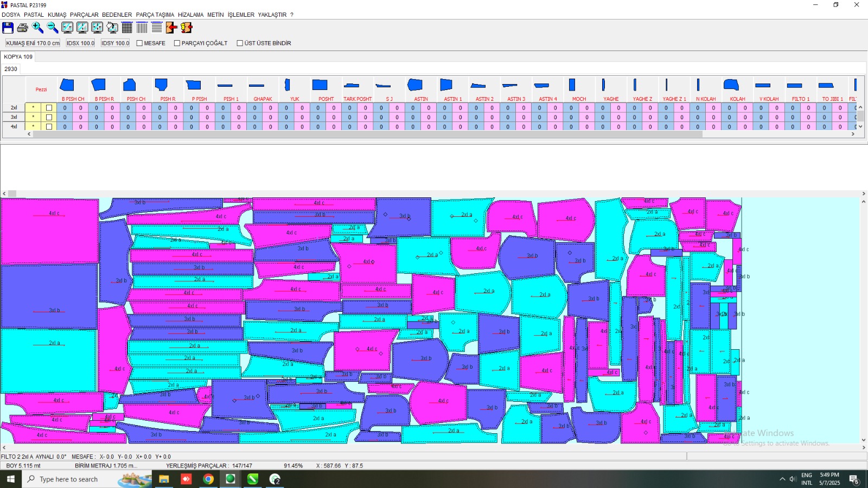Select the B PISH CH piece shape icon

[x=67, y=85]
